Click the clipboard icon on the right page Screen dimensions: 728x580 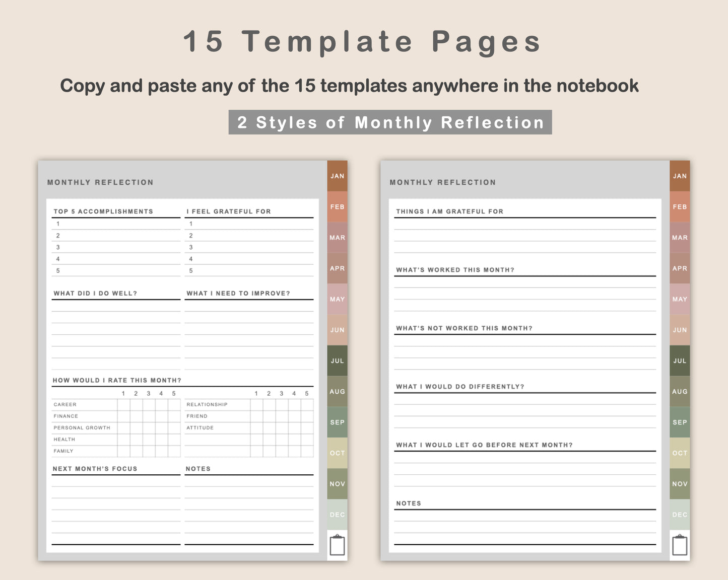point(680,545)
